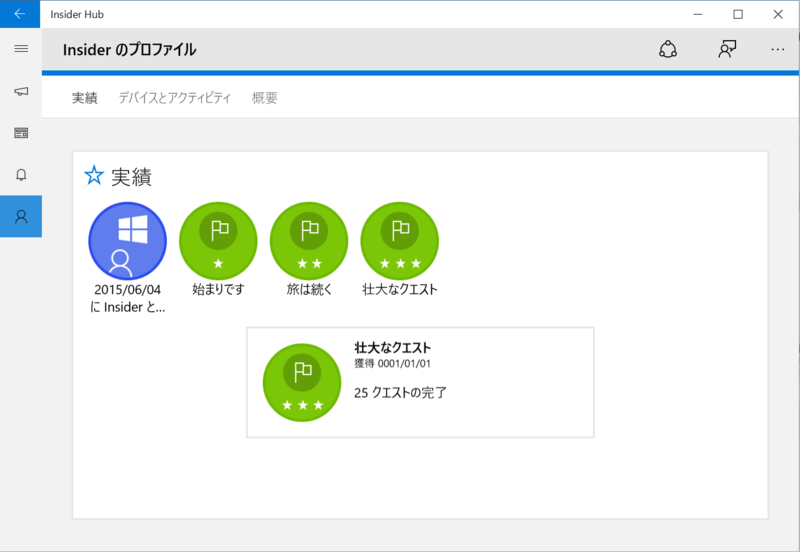Image resolution: width=800 pixels, height=552 pixels.
Task: Switch to the 概要 tab
Action: [264, 98]
